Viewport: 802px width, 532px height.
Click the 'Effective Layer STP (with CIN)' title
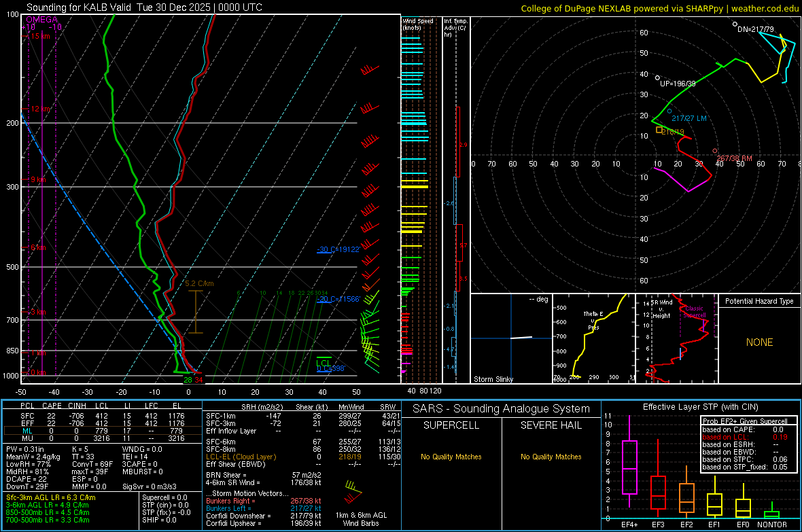(701, 407)
